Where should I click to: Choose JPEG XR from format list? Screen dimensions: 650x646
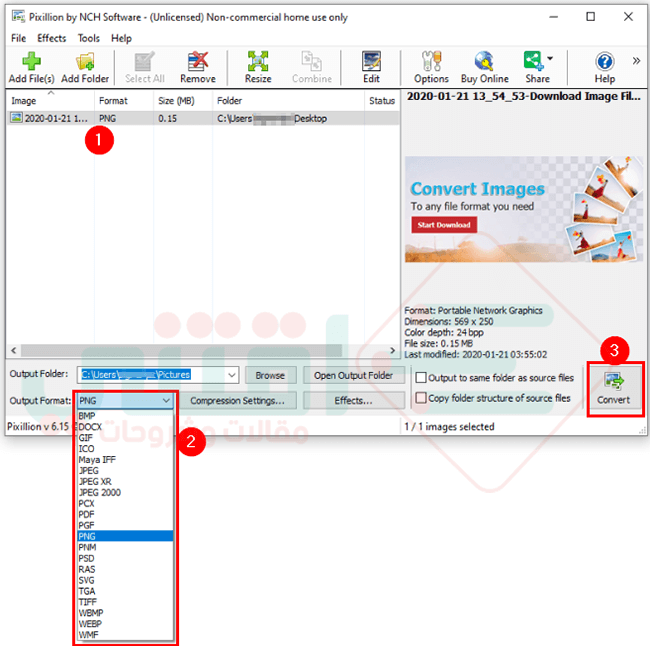(125, 481)
